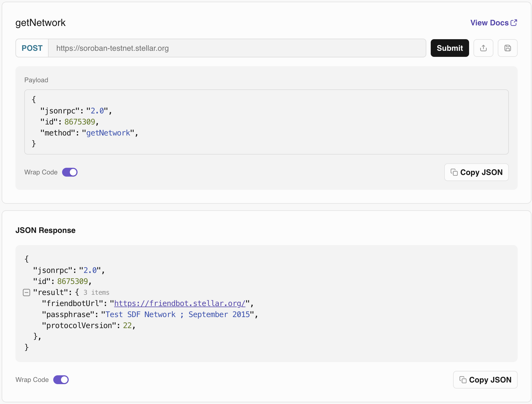
Task: Click the external link icon beside View Docs
Action: point(514,23)
